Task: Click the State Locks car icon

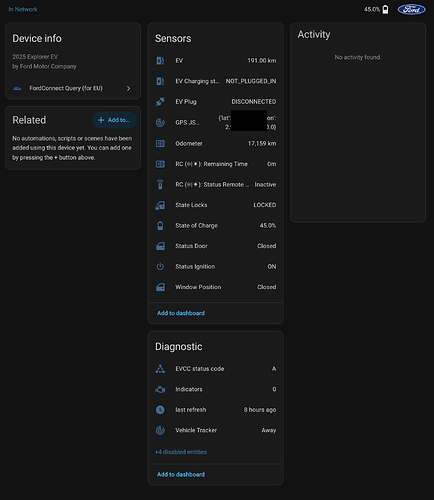Action: click(x=160, y=205)
